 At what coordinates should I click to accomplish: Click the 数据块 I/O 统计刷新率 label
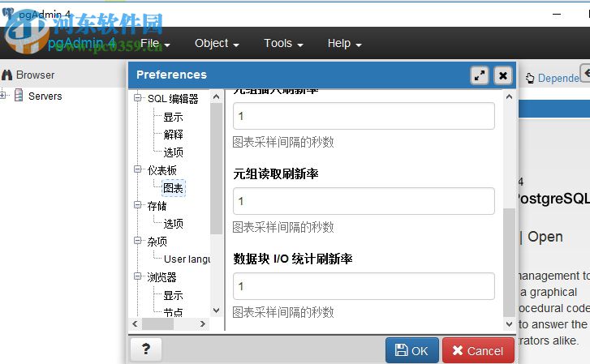point(293,259)
